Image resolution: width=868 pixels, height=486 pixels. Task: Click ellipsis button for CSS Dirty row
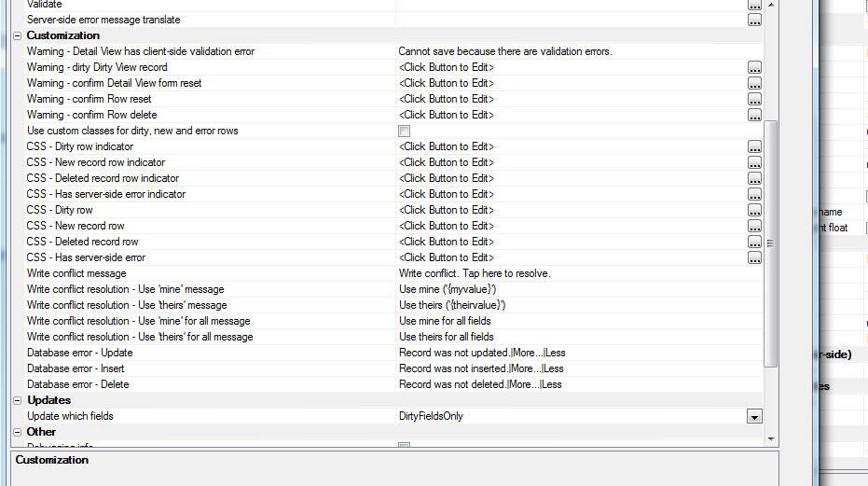click(x=754, y=210)
